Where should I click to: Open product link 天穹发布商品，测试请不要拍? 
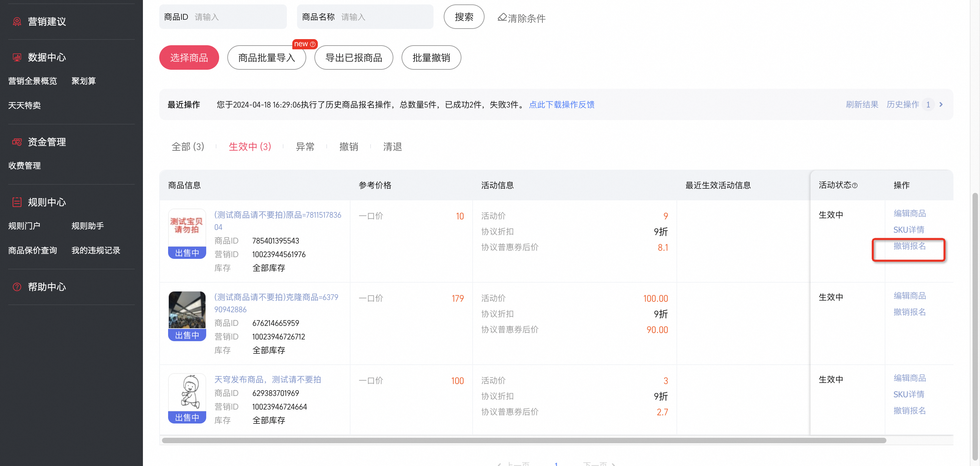point(268,380)
